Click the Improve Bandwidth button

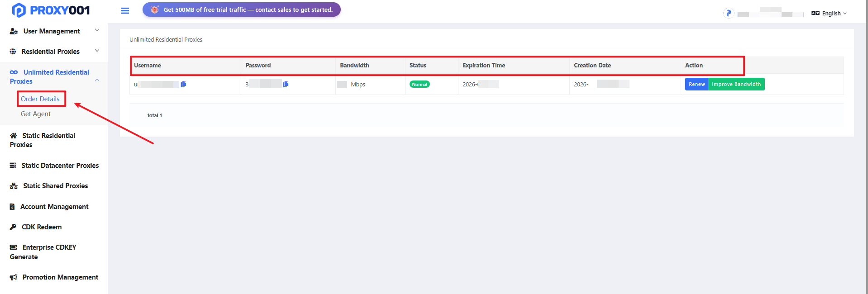tap(736, 84)
